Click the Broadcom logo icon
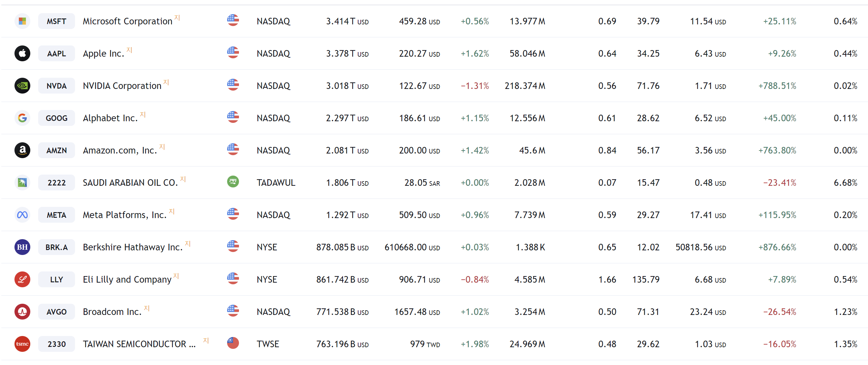 click(22, 312)
